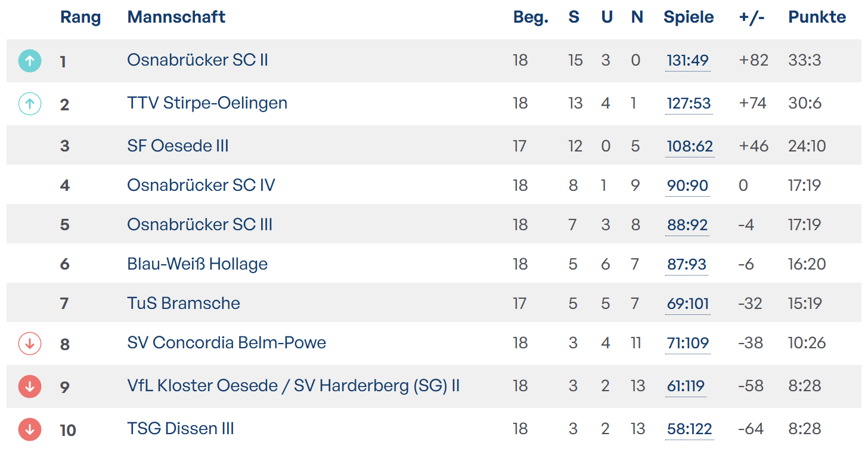Click the 131:49 games score link
The image size is (868, 464).
tap(687, 61)
